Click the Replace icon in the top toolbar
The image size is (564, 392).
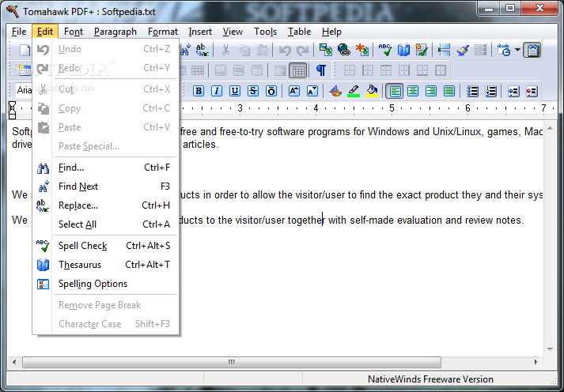pos(203,50)
